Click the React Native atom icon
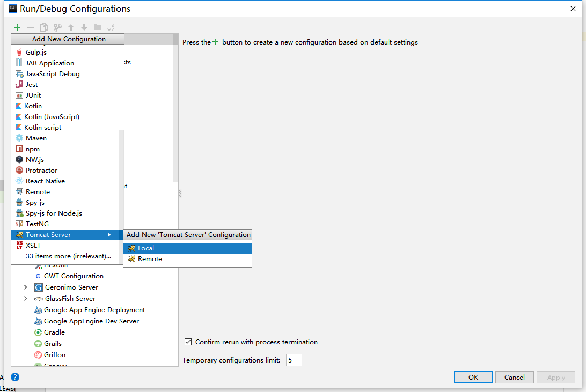The image size is (586, 392). click(x=19, y=181)
